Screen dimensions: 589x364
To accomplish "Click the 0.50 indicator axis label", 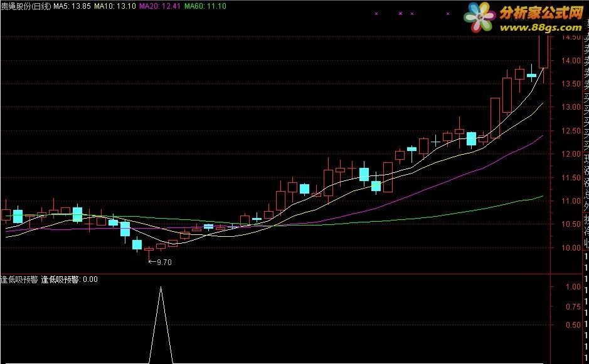I will (x=573, y=325).
